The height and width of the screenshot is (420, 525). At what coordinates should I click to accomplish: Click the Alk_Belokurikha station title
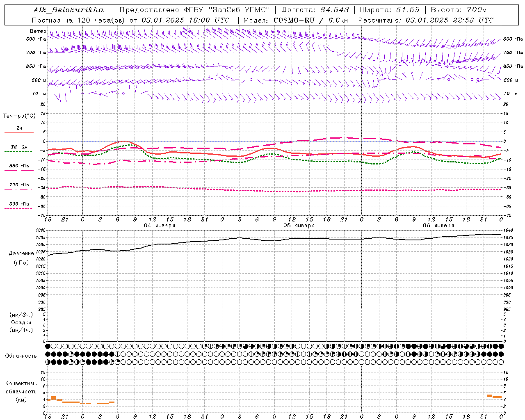pos(68,10)
